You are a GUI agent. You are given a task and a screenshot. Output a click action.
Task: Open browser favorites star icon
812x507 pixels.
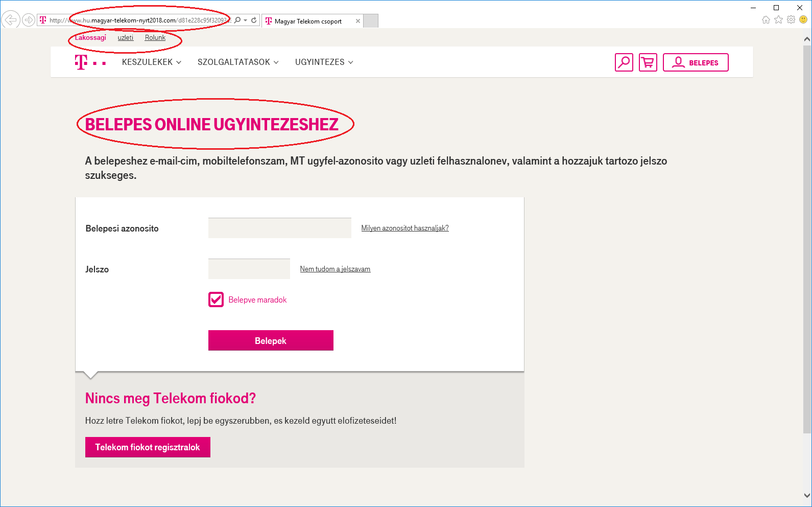[778, 20]
